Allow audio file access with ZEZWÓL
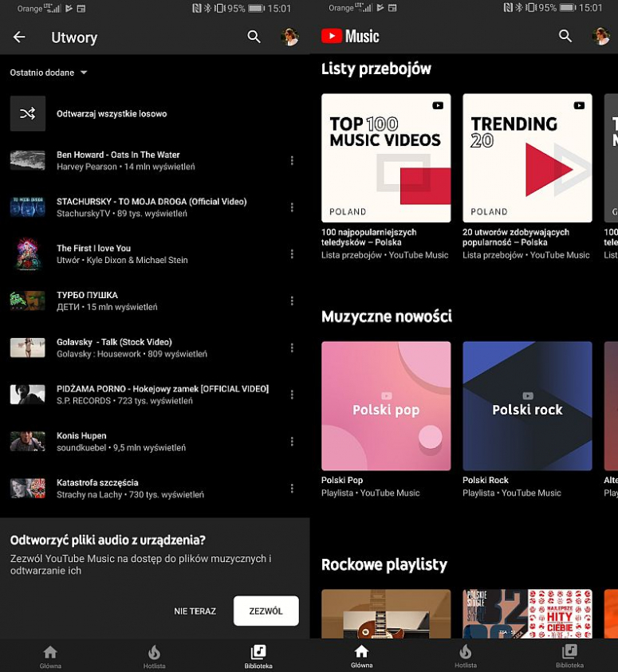Screen dimensions: 618x672 [x=266, y=611]
